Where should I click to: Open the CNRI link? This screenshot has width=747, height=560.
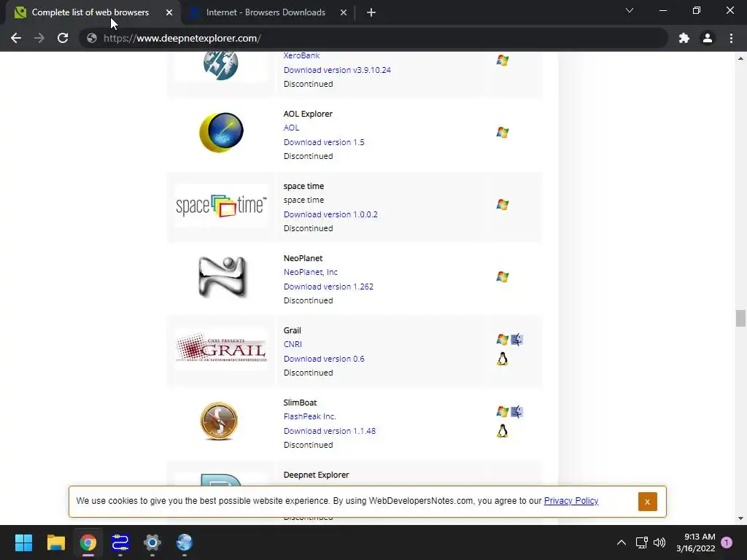pos(293,344)
